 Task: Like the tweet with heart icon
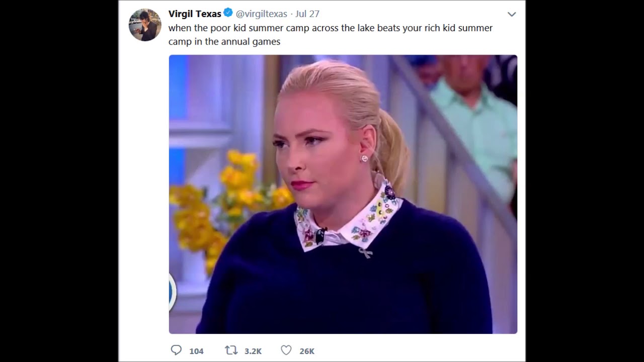pyautogui.click(x=286, y=350)
